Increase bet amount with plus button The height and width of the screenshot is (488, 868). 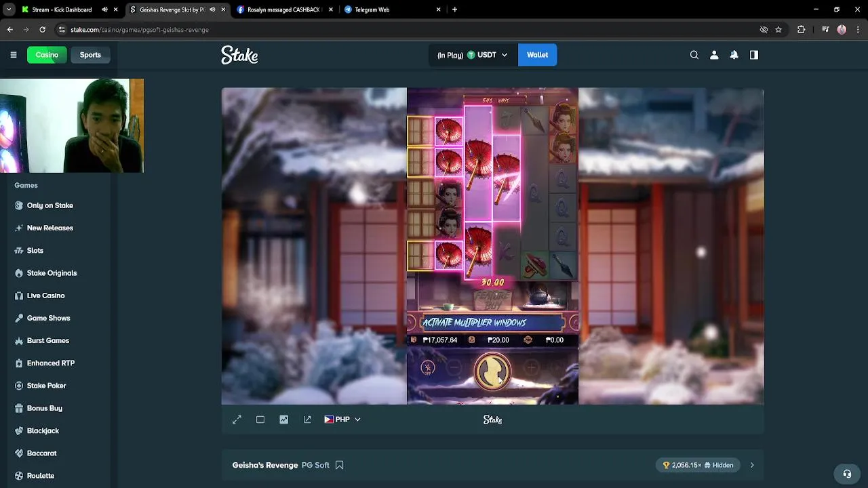pyautogui.click(x=531, y=367)
